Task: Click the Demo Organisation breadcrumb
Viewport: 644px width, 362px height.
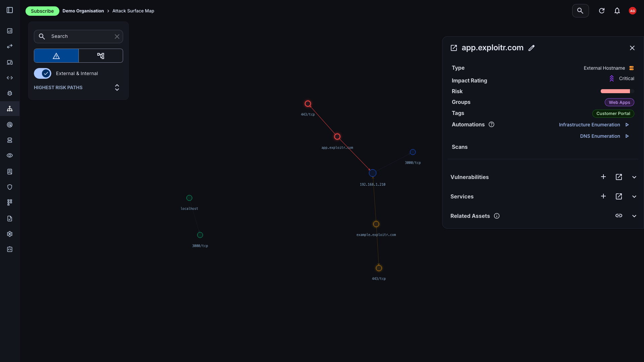Action: [x=83, y=11]
